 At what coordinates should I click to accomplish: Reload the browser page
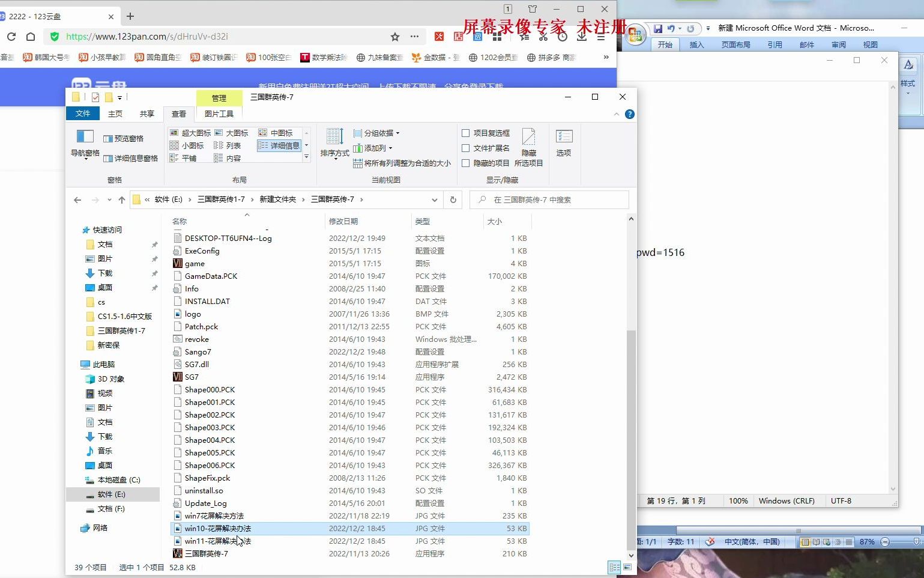pos(11,37)
